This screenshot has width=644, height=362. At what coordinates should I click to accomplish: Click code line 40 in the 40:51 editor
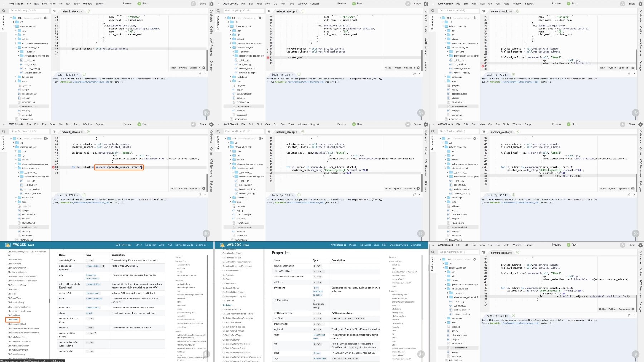99,49
